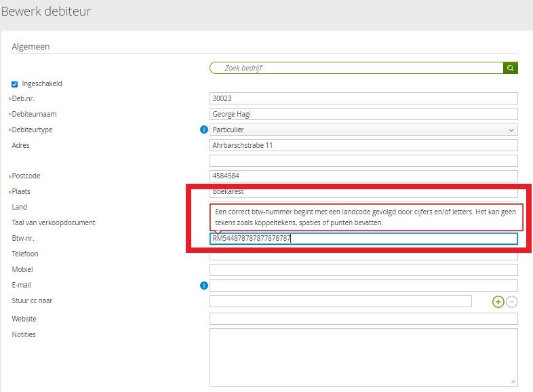Place cursor in the Btw-nr. field

(x=363, y=238)
